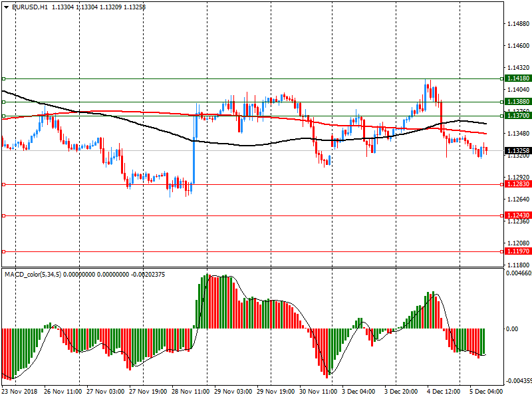Select left handle of the 1.11970 red line
Screen dimensions: 532x399
click(3, 251)
